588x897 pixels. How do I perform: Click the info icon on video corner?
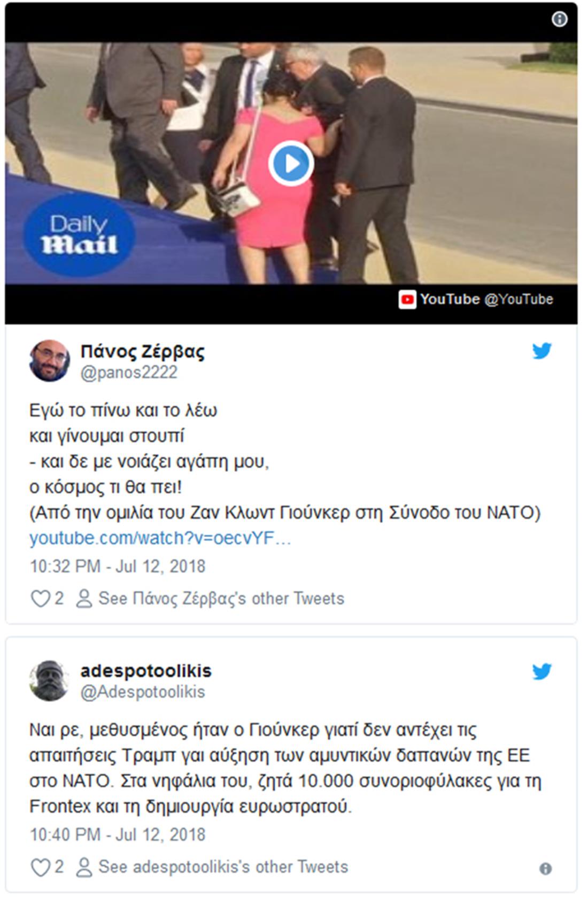coord(559,19)
